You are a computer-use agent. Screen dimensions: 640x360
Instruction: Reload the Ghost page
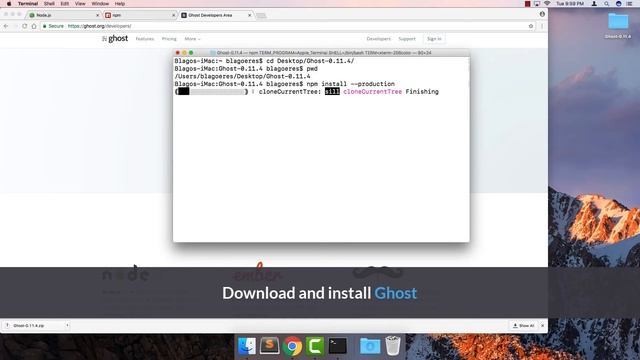(24, 26)
